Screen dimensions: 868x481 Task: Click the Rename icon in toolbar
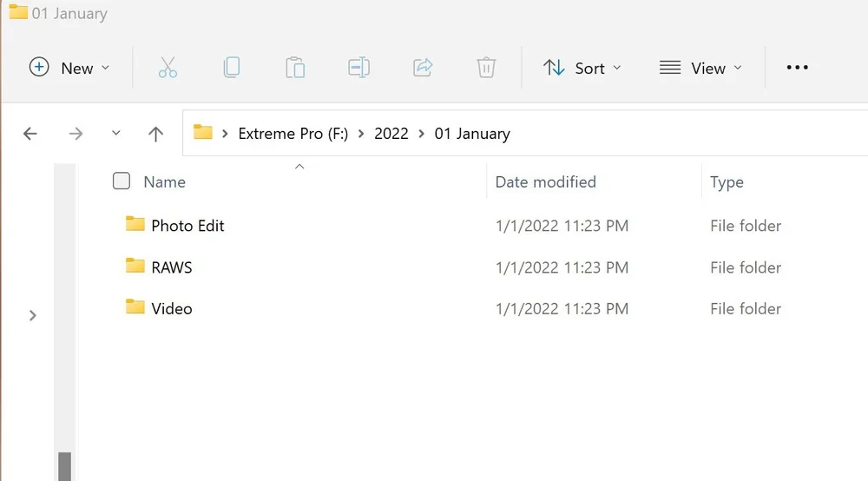click(358, 68)
